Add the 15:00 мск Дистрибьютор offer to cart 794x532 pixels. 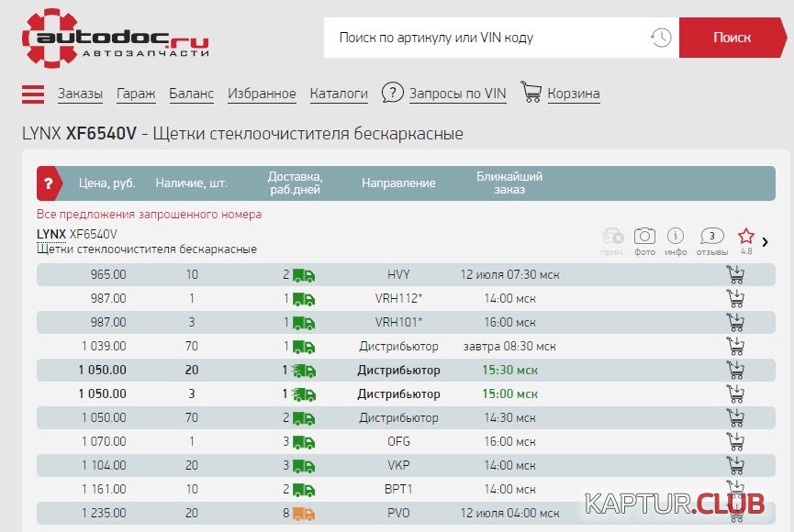click(735, 393)
